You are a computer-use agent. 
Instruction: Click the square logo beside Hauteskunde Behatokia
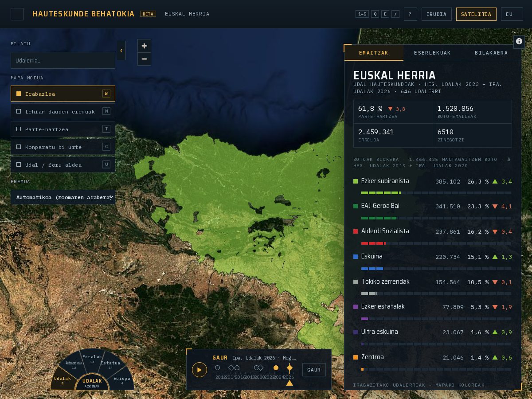[17, 14]
